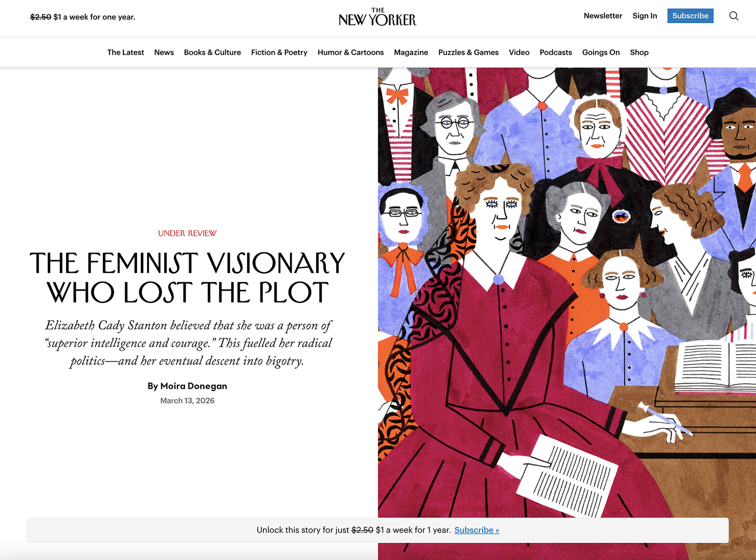Go to The Latest section

pyautogui.click(x=125, y=52)
